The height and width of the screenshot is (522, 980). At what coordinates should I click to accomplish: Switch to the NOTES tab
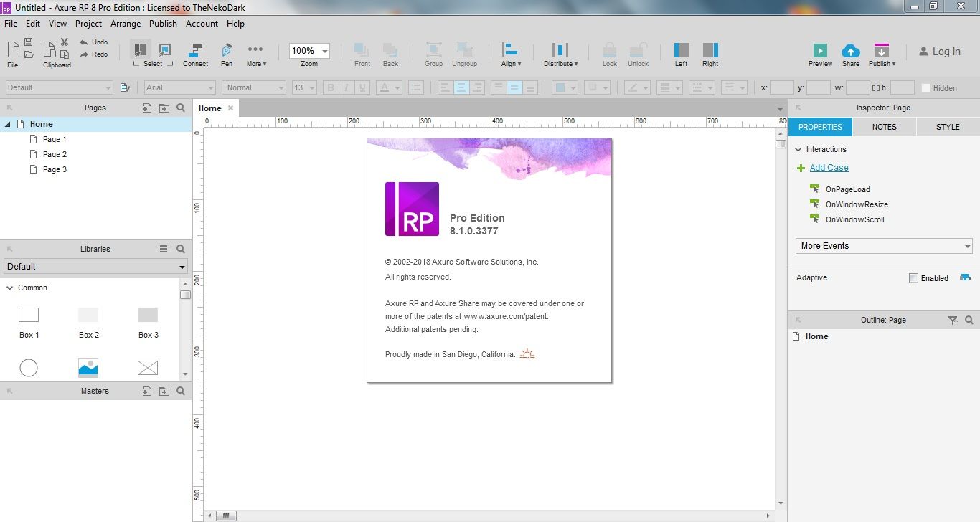pyautogui.click(x=884, y=127)
